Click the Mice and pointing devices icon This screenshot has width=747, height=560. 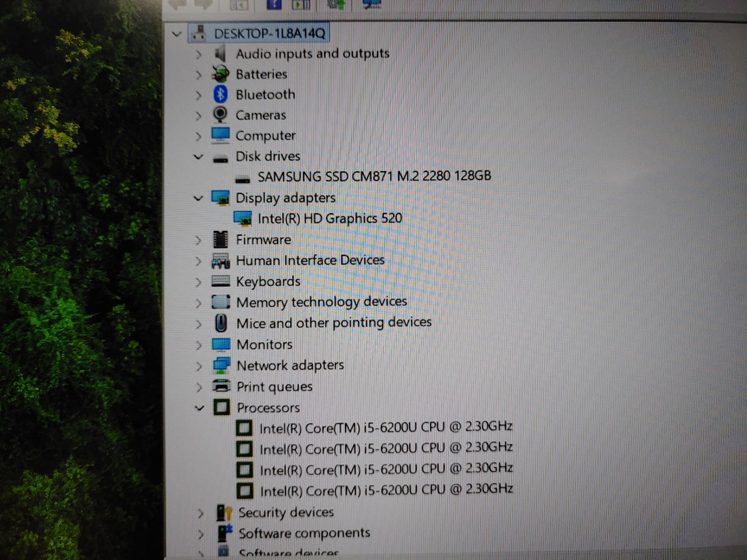tap(221, 323)
